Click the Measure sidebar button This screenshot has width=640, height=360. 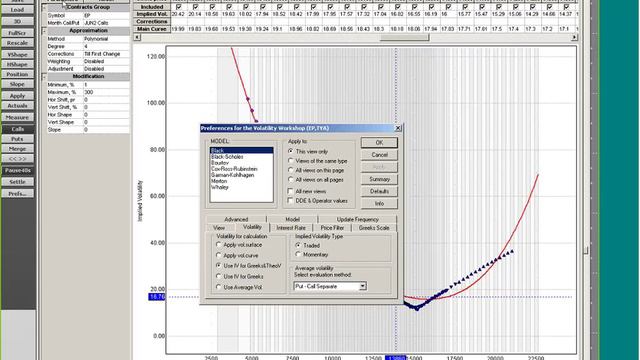(x=17, y=118)
